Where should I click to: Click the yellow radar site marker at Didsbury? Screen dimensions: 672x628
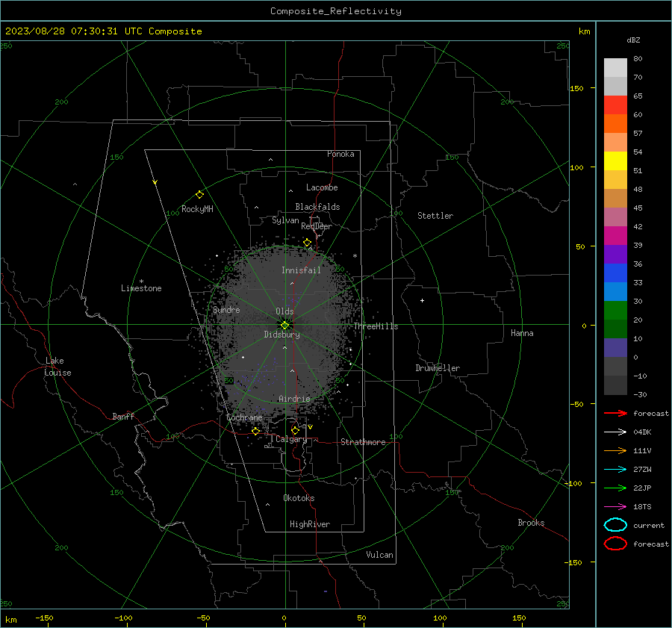pos(284,326)
